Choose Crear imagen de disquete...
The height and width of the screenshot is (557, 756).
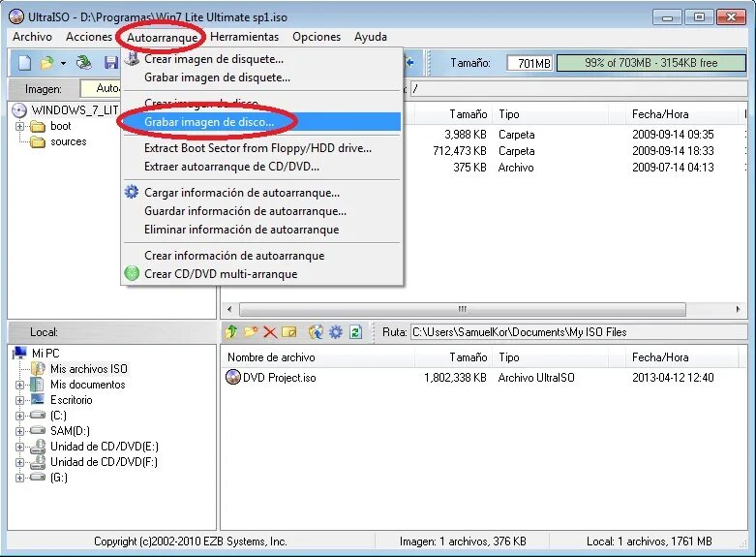[261, 59]
